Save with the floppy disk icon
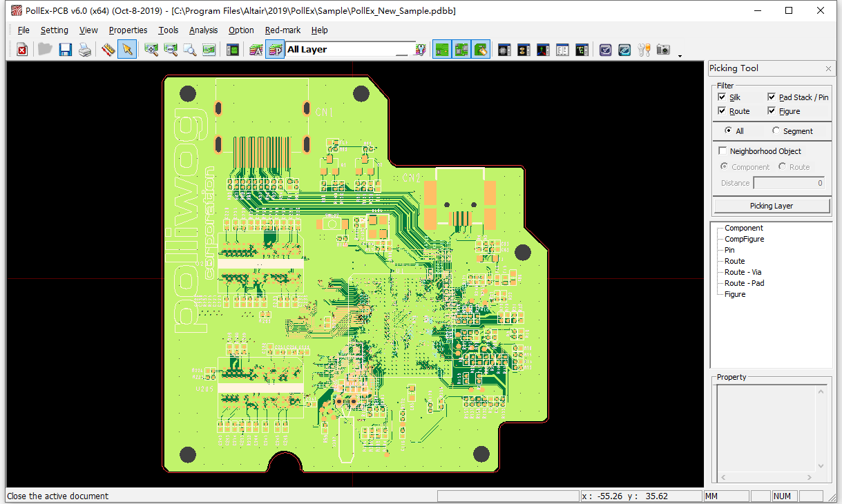This screenshot has width=842, height=504. (66, 50)
